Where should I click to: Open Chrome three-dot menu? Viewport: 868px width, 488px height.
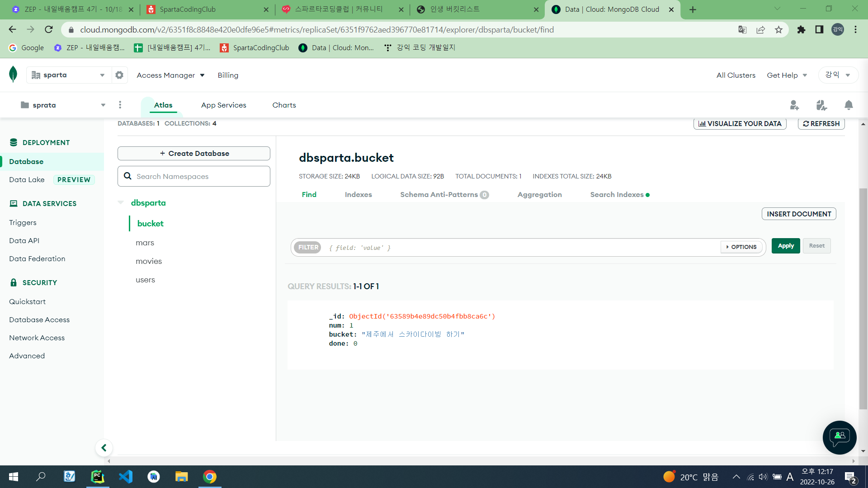[x=855, y=30]
